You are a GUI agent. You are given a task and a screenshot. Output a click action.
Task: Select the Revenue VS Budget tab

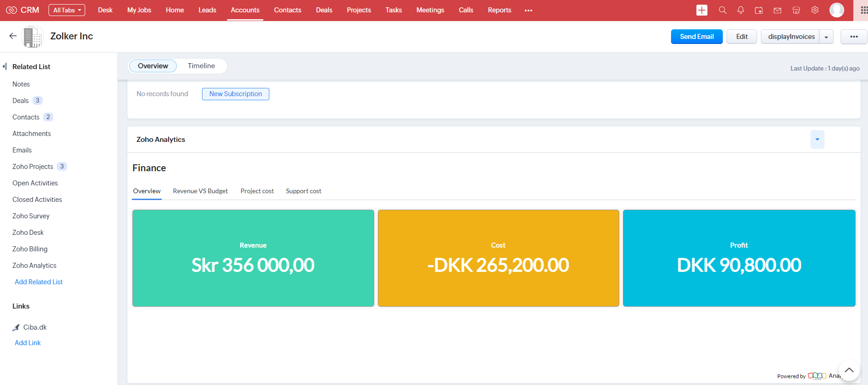(200, 191)
